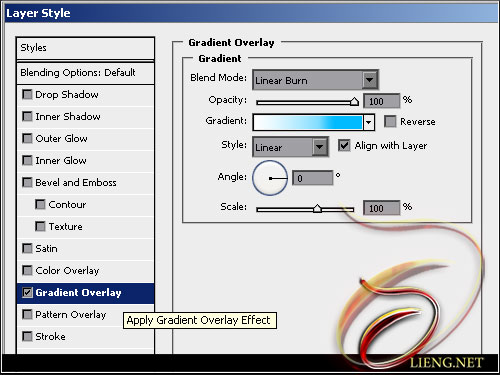Toggle the Reverse gradient checkbox

[390, 121]
